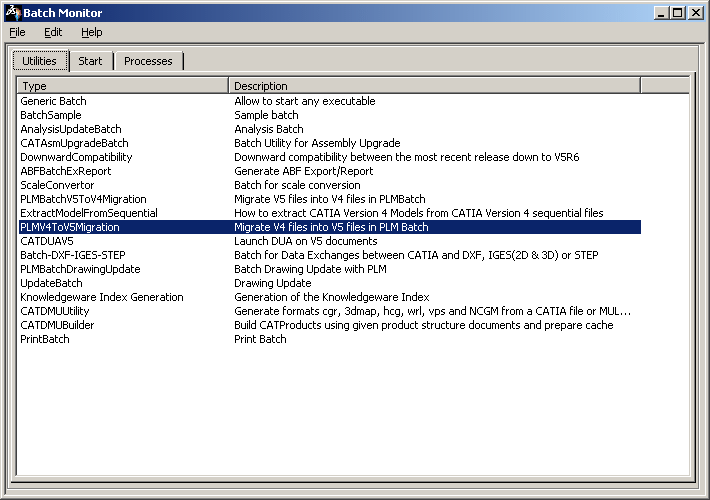Screen dimensions: 710x500
Task: Select the ABFBatchExReport row
Action: tap(66, 171)
